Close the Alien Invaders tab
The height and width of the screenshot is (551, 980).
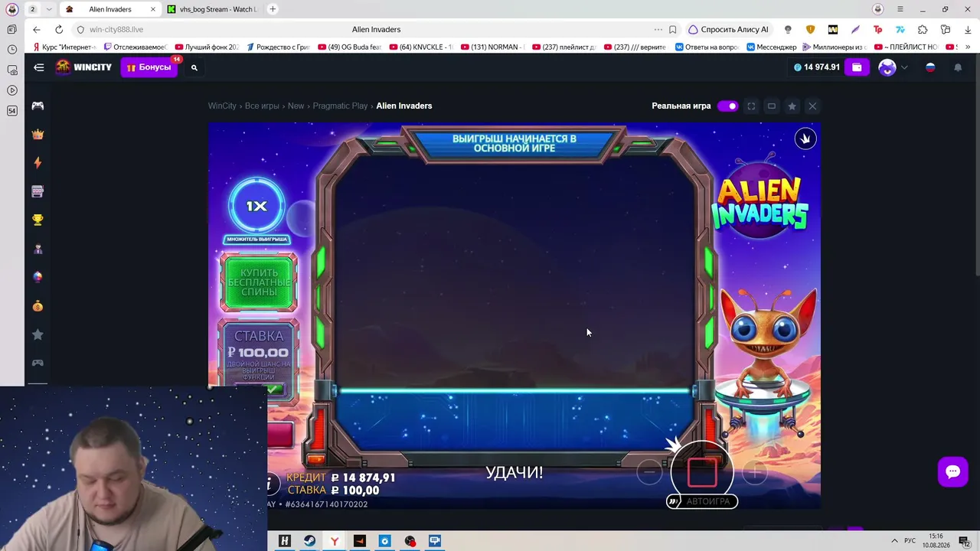coord(152,9)
